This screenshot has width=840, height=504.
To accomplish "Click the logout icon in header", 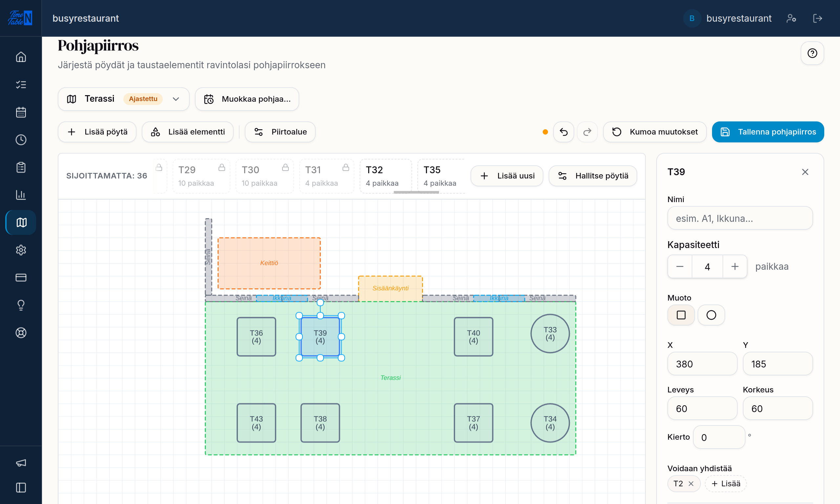I will tap(818, 18).
